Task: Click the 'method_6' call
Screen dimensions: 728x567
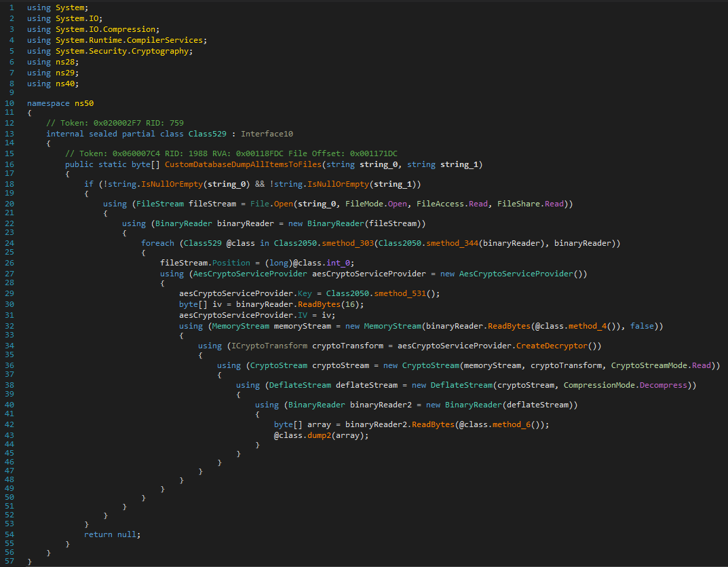Action: (511, 425)
